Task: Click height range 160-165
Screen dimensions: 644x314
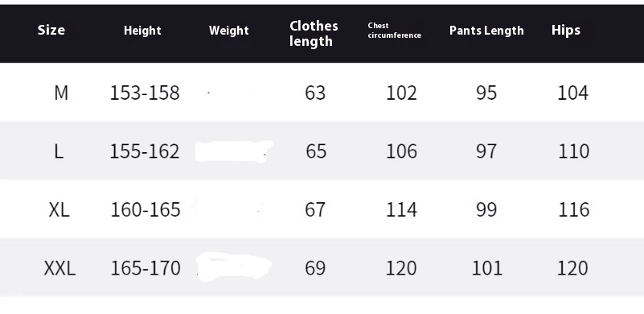Action: pyautogui.click(x=146, y=209)
